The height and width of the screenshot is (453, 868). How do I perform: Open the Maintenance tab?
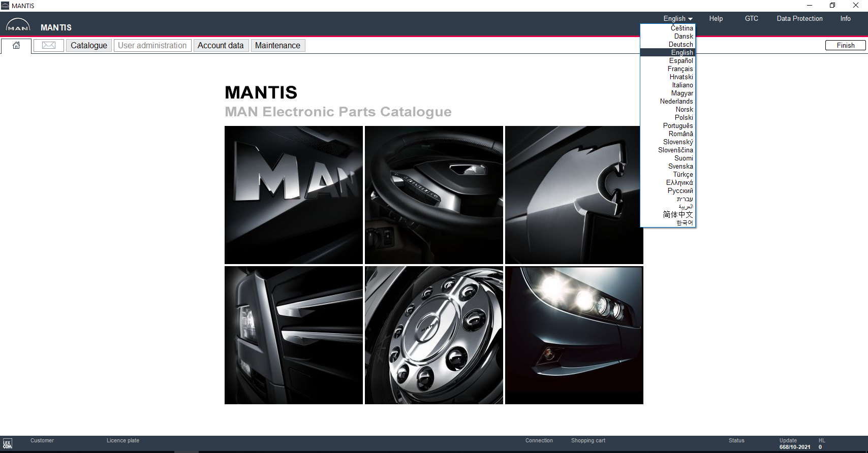(x=277, y=45)
